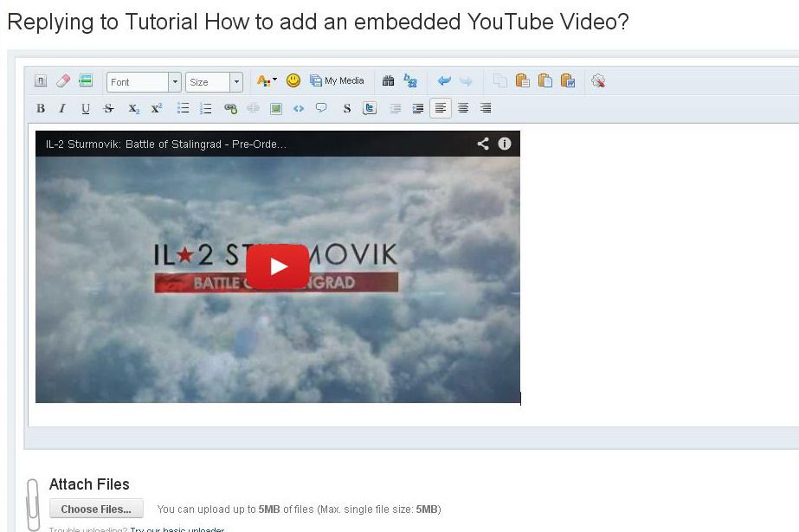Apply bulleted list formatting
This screenshot has height=532, width=799.
point(184,108)
